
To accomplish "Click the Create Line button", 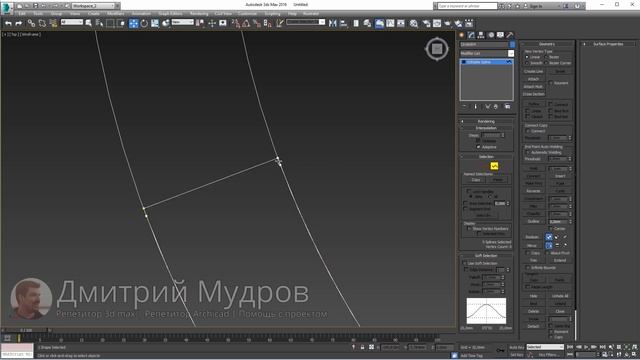I will [533, 71].
